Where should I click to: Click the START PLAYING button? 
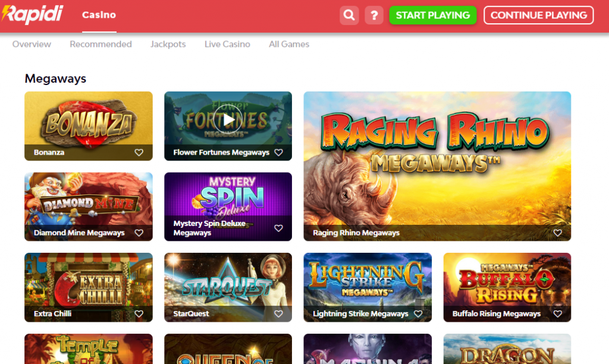433,15
